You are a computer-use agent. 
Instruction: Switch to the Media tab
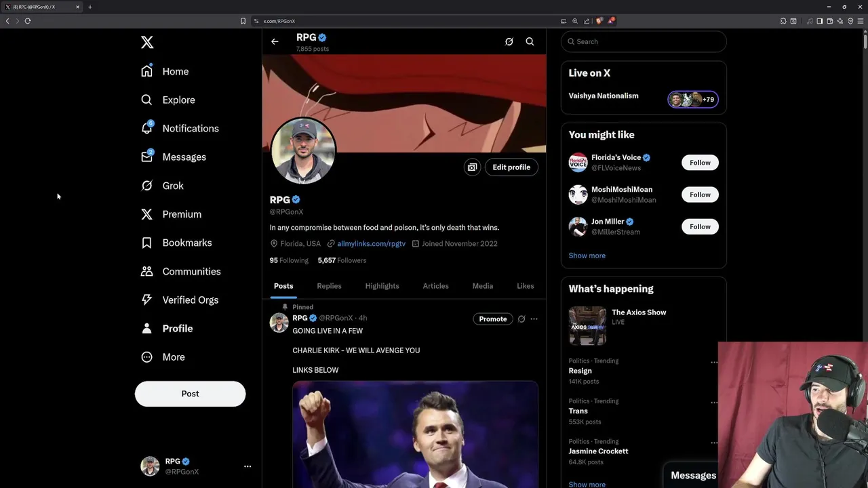coord(483,286)
